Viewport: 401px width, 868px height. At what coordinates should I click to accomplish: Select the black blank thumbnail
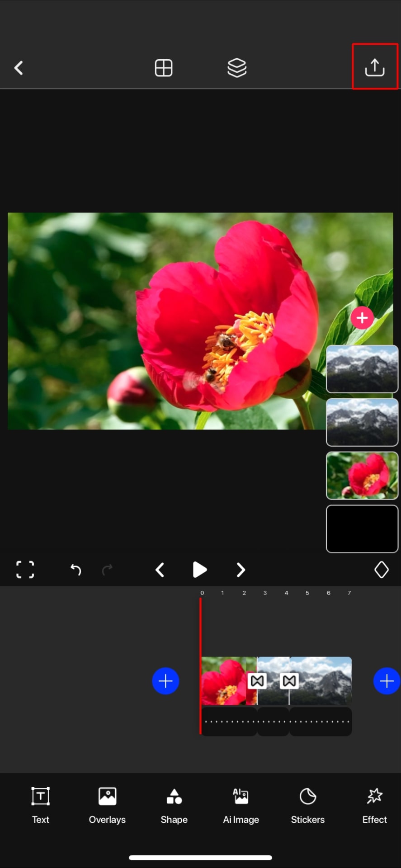point(362,529)
